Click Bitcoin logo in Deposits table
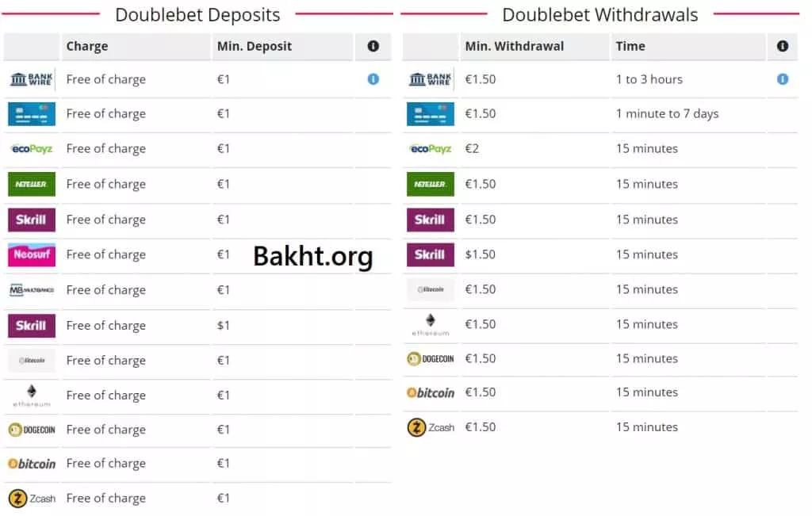The width and height of the screenshot is (812, 516). [32, 464]
